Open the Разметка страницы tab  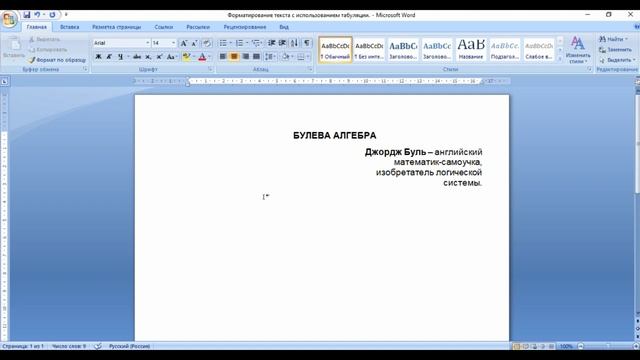click(116, 27)
